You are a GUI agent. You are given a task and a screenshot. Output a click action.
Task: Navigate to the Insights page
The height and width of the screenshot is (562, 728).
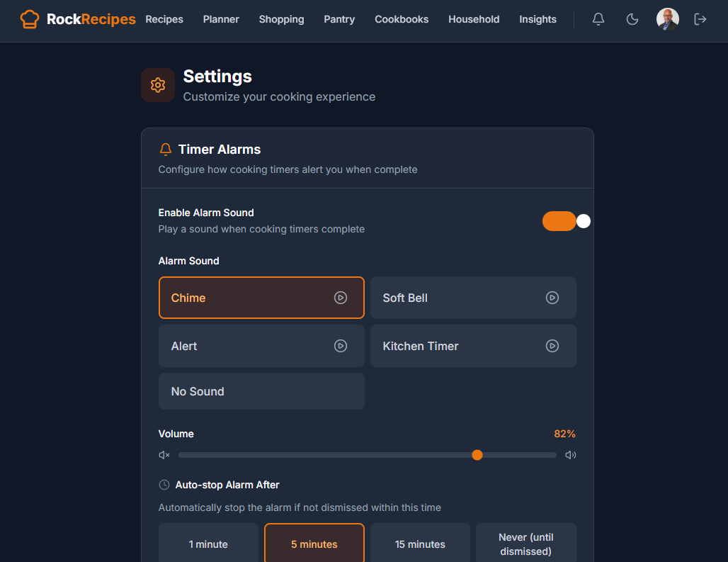pyautogui.click(x=538, y=19)
